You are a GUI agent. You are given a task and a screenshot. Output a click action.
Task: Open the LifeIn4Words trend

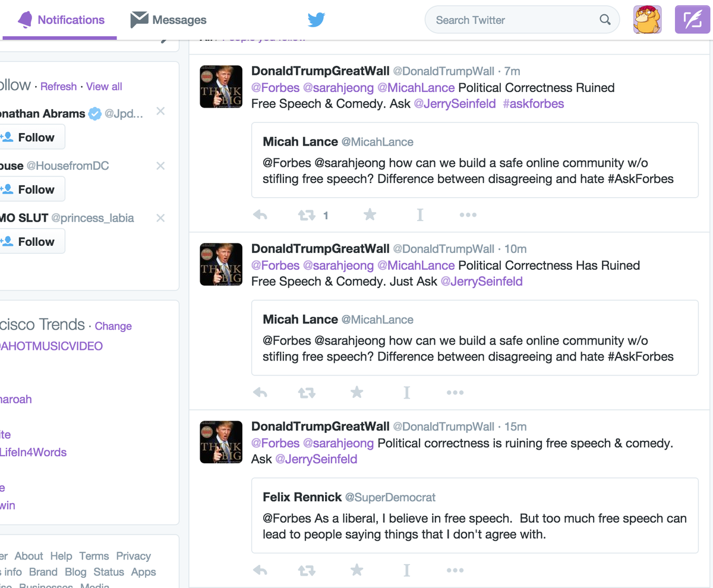[x=33, y=452]
